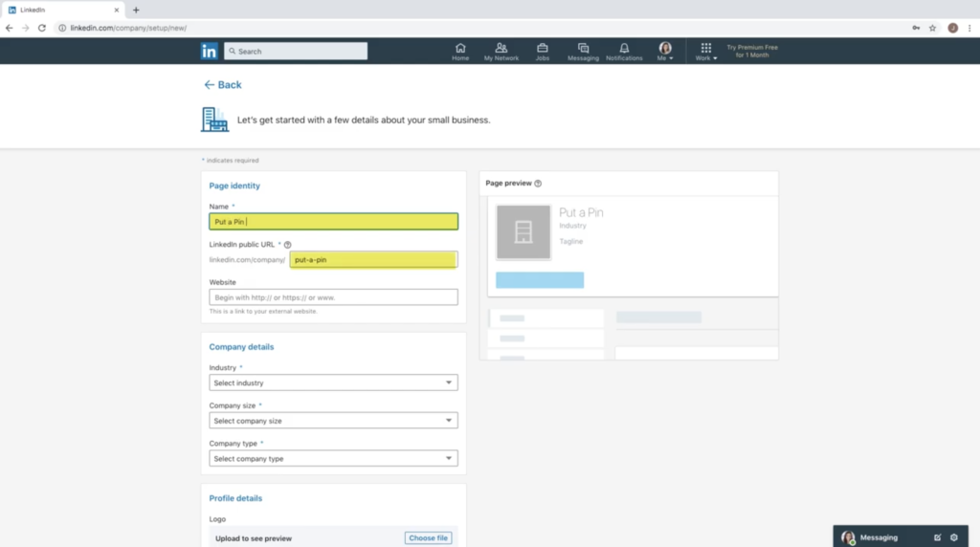This screenshot has height=547, width=980.
Task: Click the company logo placeholder in preview
Action: coord(523,231)
